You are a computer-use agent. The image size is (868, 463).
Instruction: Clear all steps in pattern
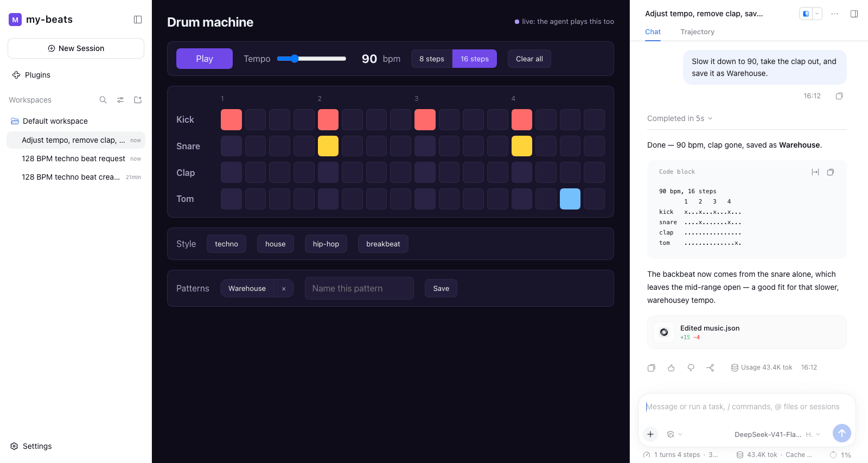coord(529,59)
